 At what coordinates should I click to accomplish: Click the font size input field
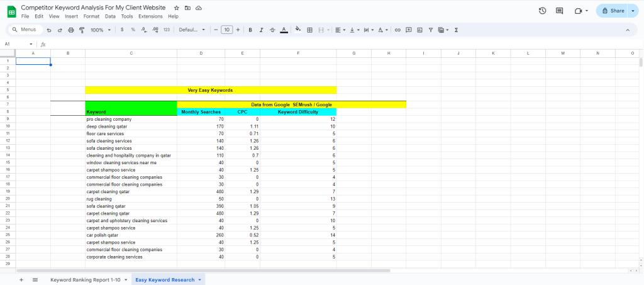coord(226,30)
